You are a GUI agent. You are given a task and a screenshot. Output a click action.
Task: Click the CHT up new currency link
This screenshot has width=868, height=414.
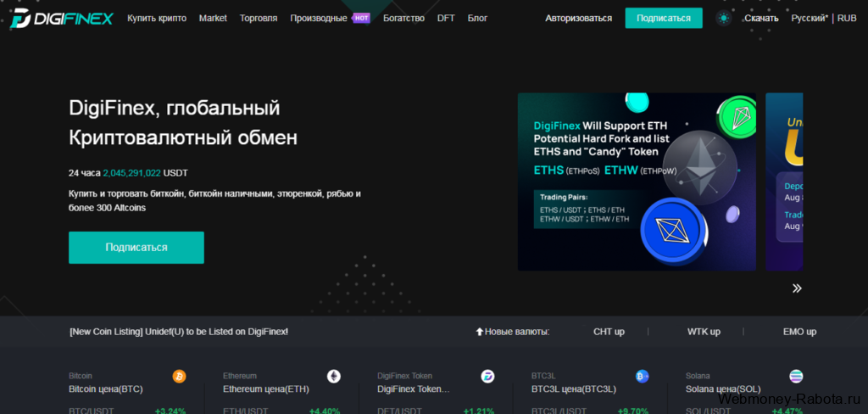[x=609, y=332]
